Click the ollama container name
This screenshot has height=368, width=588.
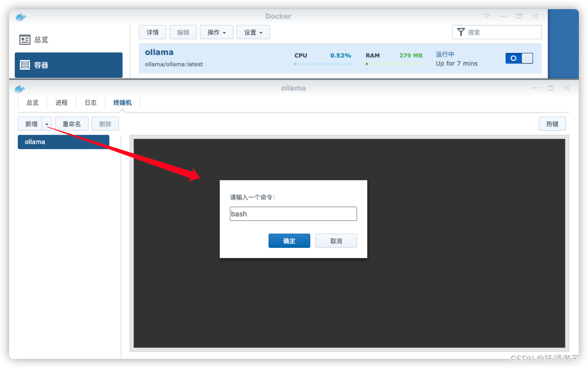click(x=159, y=52)
